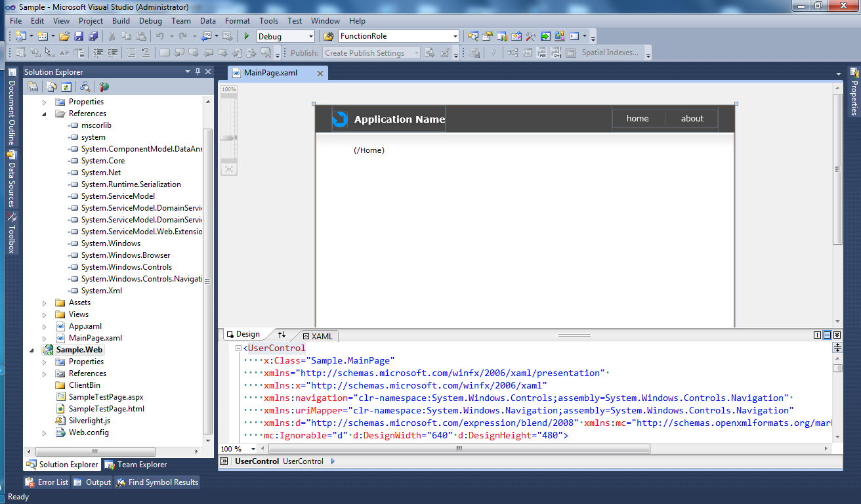Click the home link in the designer
Viewport: 861px width, 504px height.
pyautogui.click(x=637, y=119)
